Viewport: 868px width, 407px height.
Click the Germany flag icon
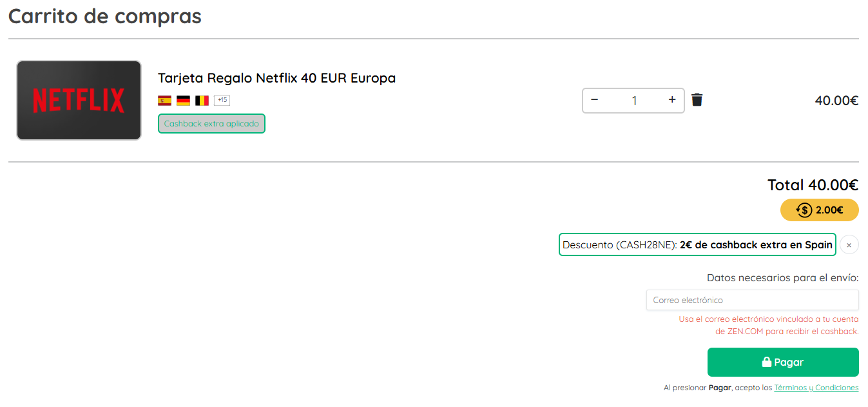(x=183, y=101)
